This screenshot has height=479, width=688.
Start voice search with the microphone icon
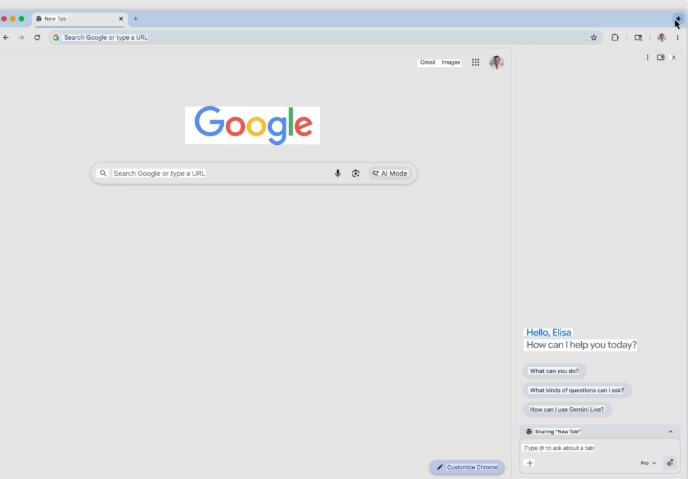coord(338,173)
